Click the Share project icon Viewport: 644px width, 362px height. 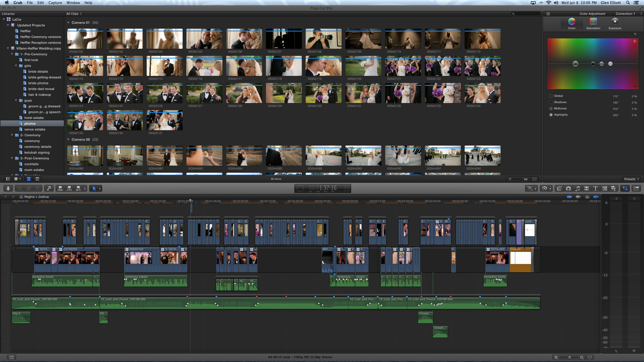(636, 189)
